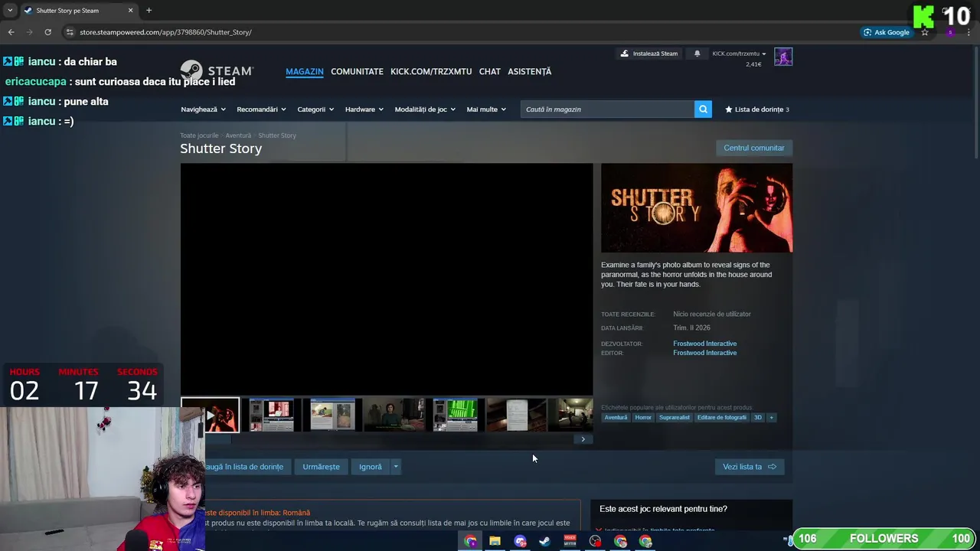Click the Steam logo in the header
This screenshot has height=551, width=980.
[x=217, y=71]
